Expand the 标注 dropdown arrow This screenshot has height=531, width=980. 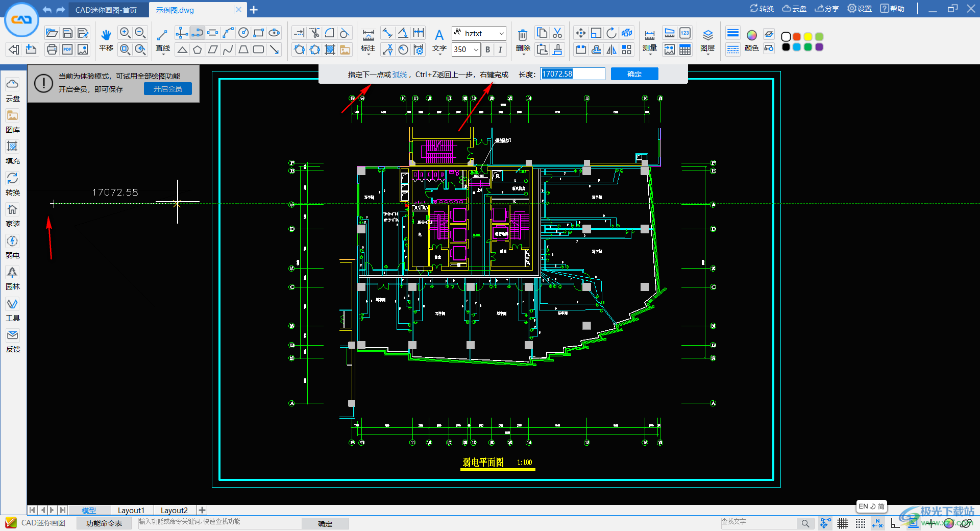point(368,53)
